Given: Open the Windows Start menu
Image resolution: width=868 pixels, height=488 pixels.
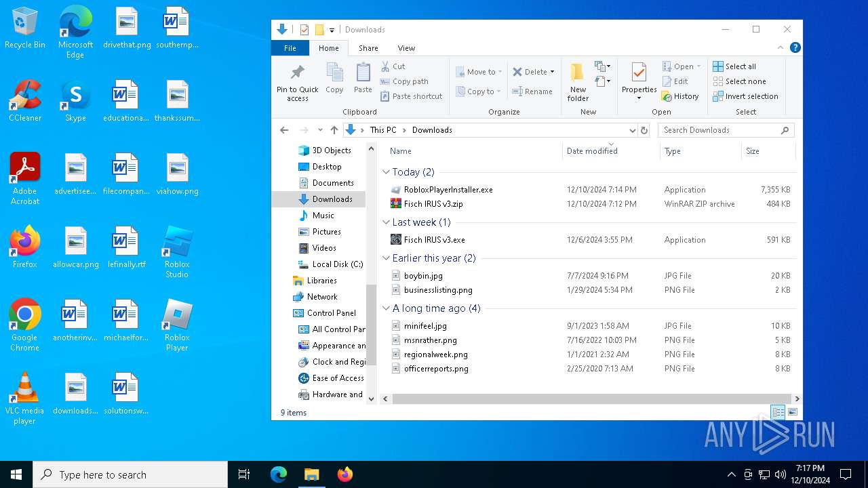Looking at the screenshot, I should [x=16, y=474].
